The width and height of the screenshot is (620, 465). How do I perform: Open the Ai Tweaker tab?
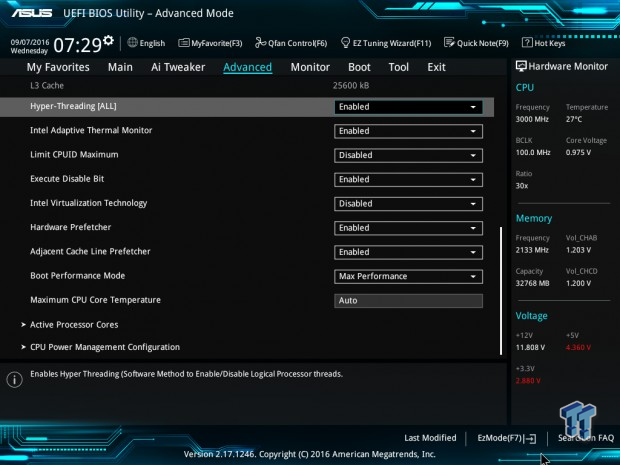[x=178, y=67]
